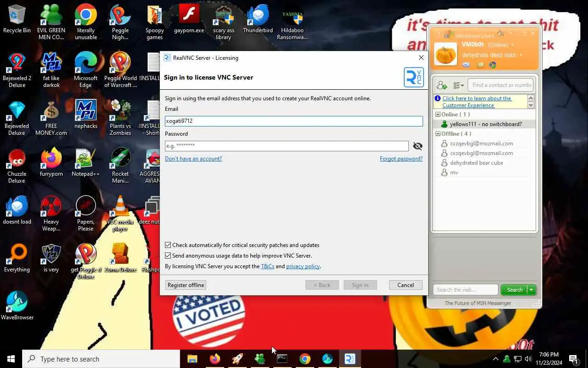588x368 pixels.
Task: Select the nephacks desktop shortcut
Action: pos(85,114)
